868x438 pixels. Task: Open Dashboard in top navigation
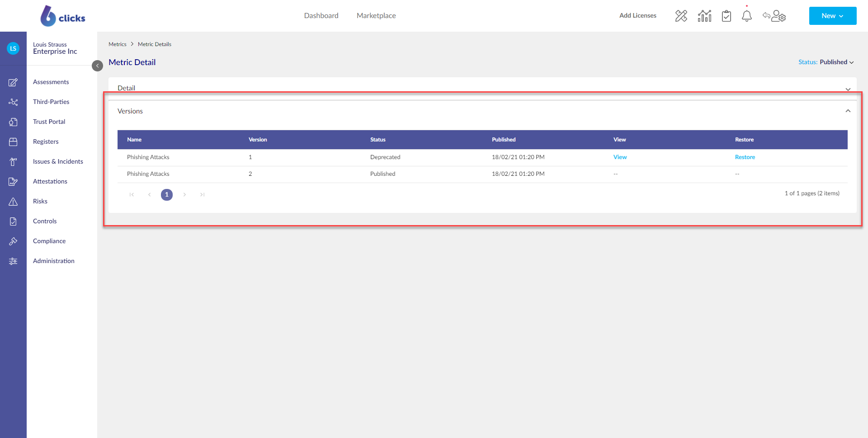coord(321,16)
